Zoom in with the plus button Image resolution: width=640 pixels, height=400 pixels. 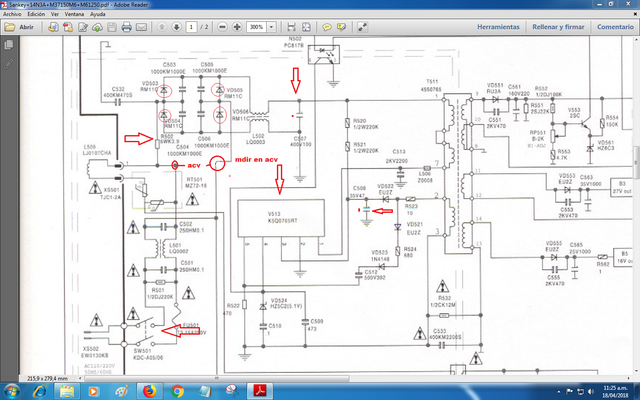point(237,27)
